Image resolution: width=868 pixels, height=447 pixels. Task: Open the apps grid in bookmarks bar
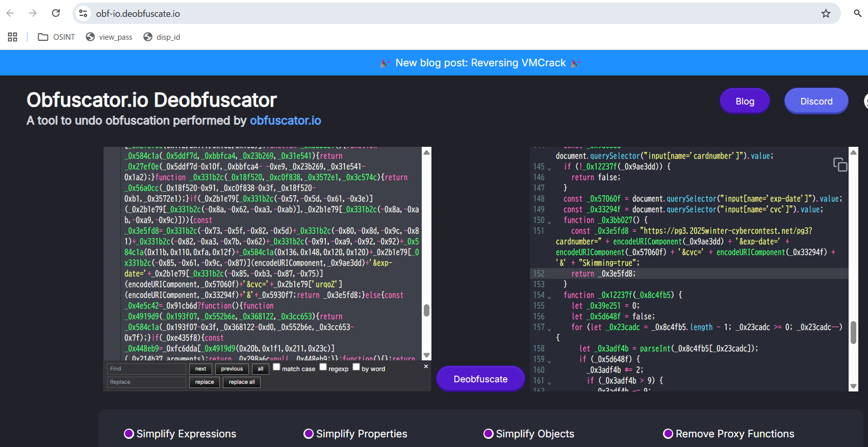coord(13,37)
